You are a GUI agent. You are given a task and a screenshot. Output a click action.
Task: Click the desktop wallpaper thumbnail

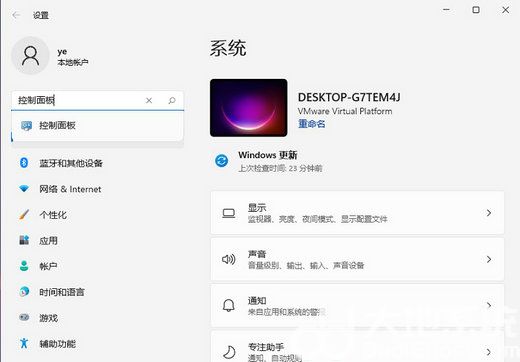pos(249,108)
